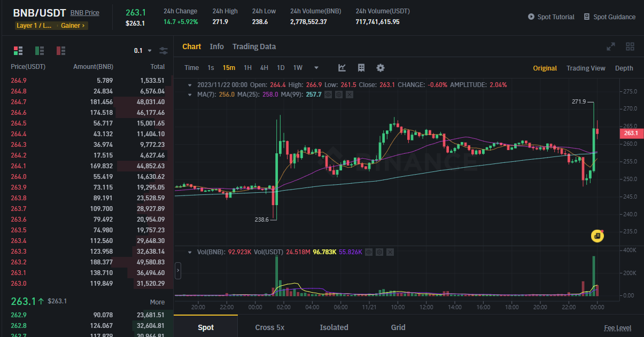644x337 pixels.
Task: Click buy order price 262.8
Action: click(19, 326)
